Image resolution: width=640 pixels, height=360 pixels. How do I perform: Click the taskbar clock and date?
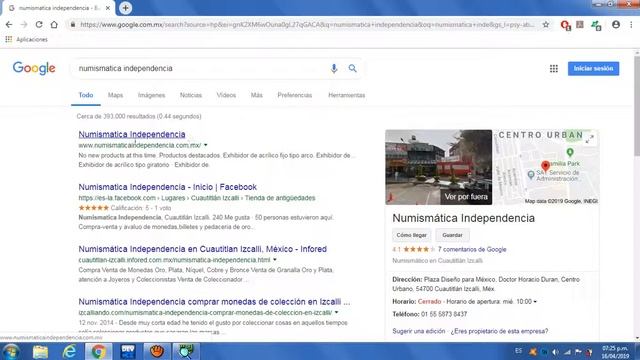[614, 352]
